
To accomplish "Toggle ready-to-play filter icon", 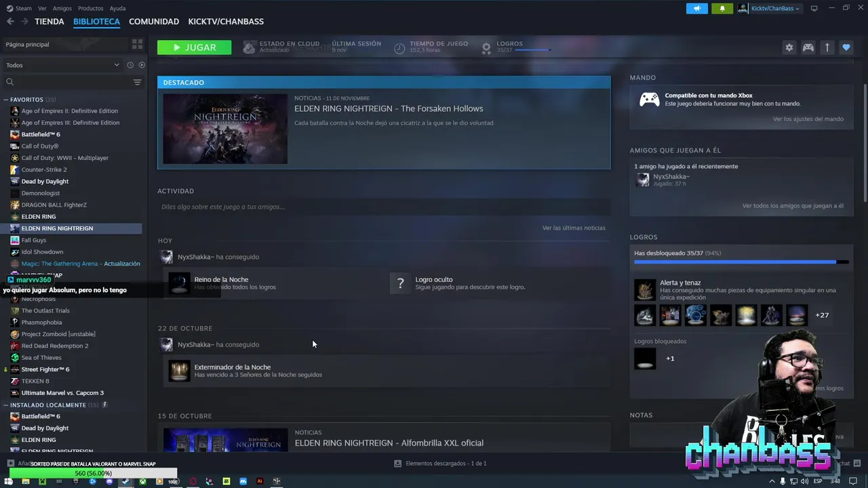I will [x=142, y=65].
